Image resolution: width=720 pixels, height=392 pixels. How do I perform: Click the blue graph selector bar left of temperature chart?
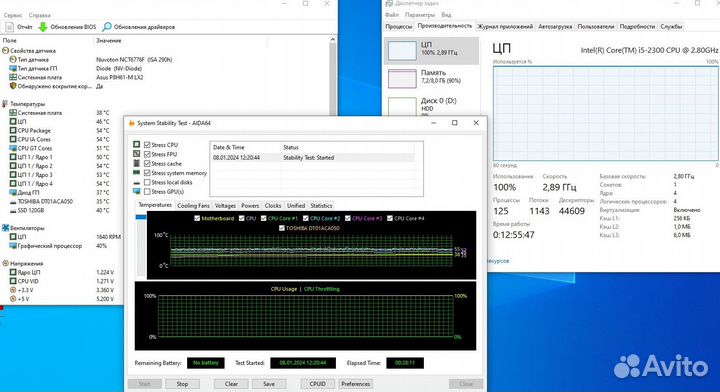point(141,217)
